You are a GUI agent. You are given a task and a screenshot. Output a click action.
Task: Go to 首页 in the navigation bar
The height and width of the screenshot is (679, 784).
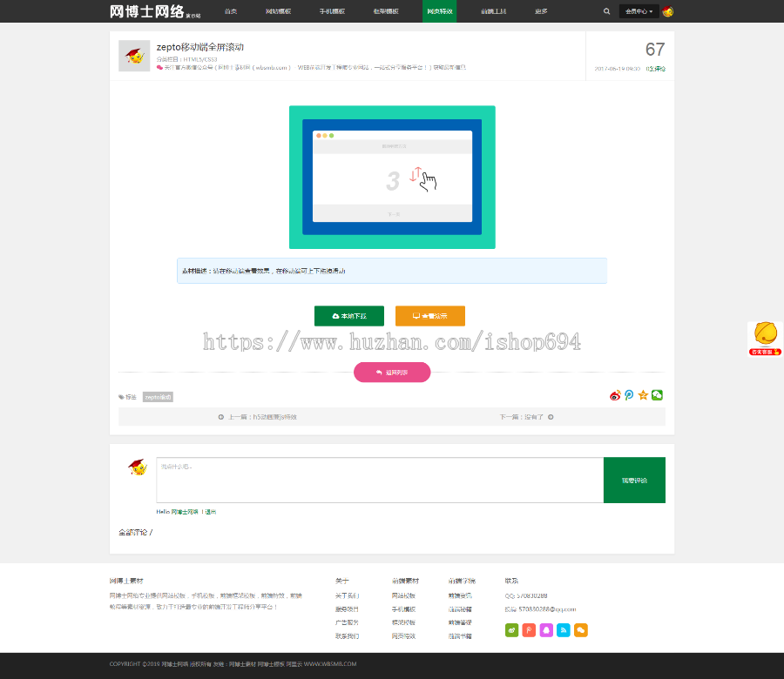click(230, 11)
